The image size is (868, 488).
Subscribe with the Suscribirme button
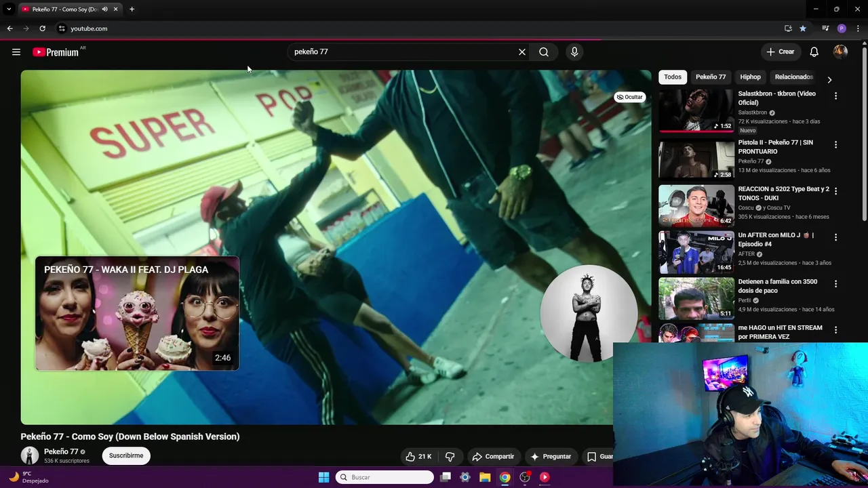tap(126, 455)
